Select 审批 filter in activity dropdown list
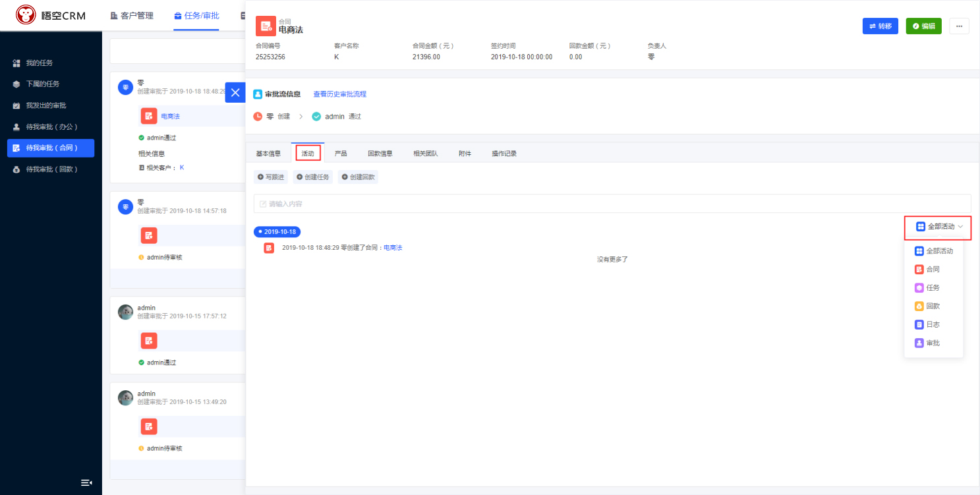Screen dimensions: 980x495 point(933,343)
